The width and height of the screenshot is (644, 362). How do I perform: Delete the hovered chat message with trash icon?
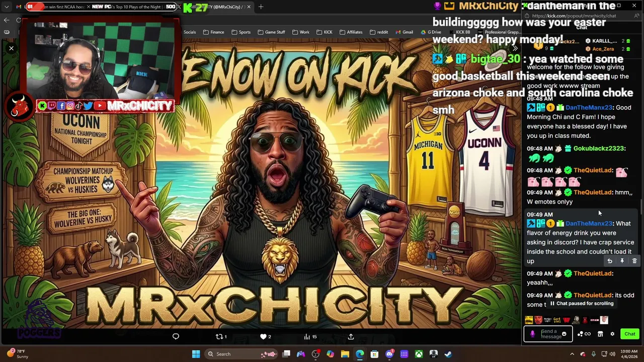click(x=634, y=261)
